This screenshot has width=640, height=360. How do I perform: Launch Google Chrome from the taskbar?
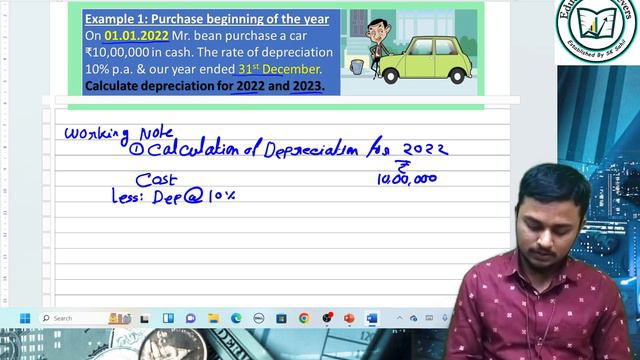(x=304, y=318)
